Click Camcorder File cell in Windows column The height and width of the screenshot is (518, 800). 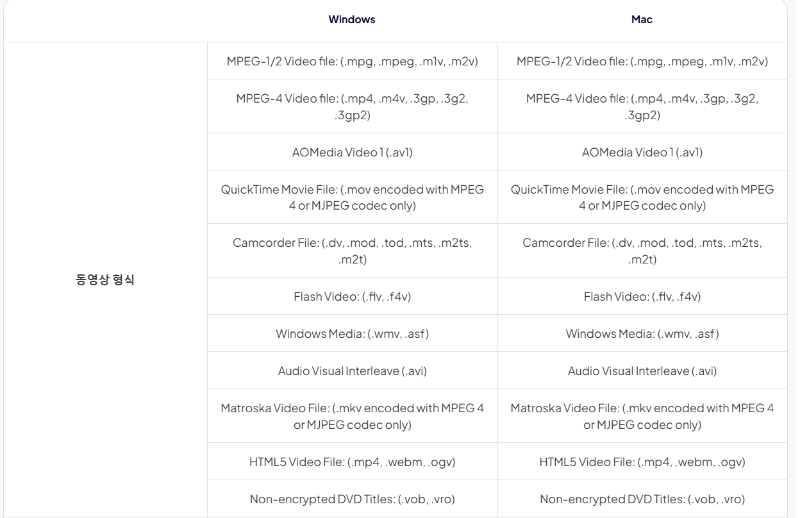tap(352, 251)
